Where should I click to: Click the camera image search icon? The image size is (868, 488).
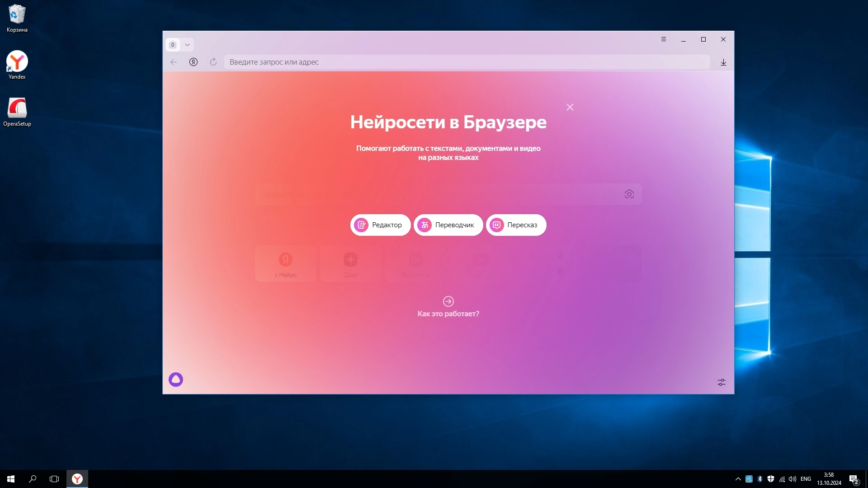coord(629,194)
